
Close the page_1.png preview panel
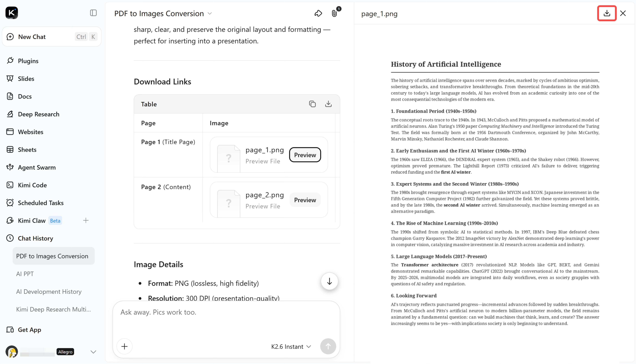[x=623, y=13]
